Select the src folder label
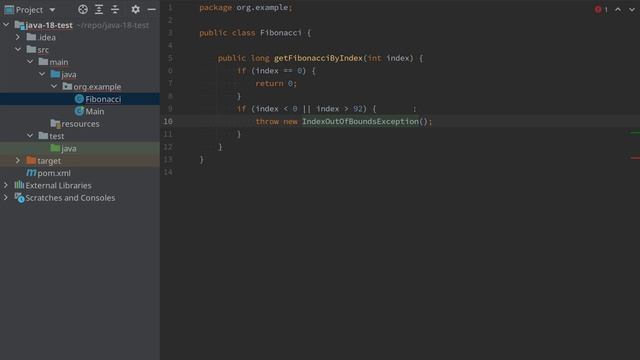This screenshot has width=640, height=360. [43, 49]
